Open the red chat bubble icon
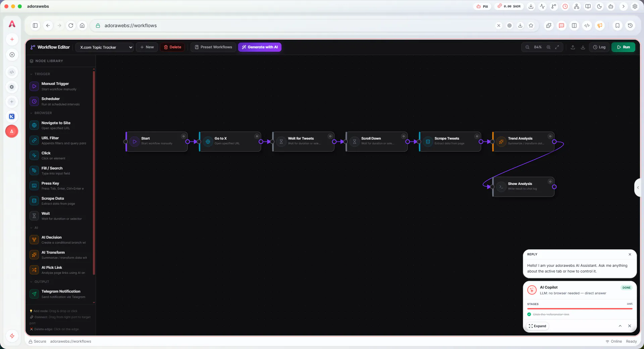644x349 pixels. coord(561,26)
